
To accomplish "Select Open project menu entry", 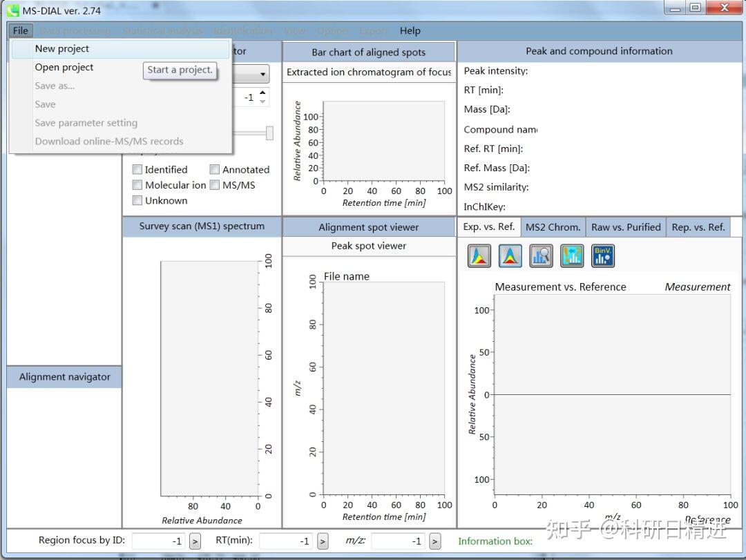I will point(64,67).
